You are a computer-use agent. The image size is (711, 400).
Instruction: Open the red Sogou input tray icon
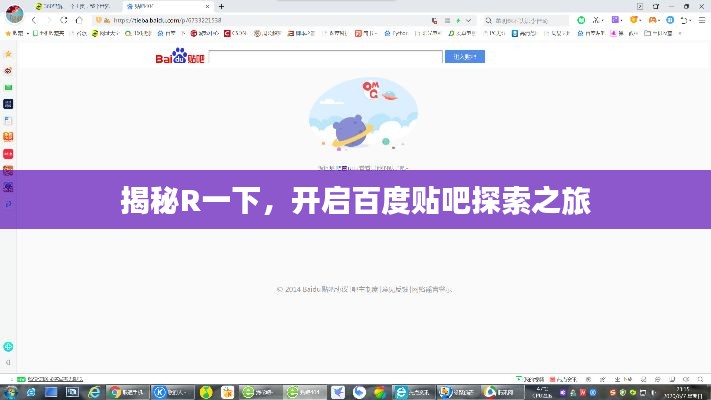click(x=613, y=392)
